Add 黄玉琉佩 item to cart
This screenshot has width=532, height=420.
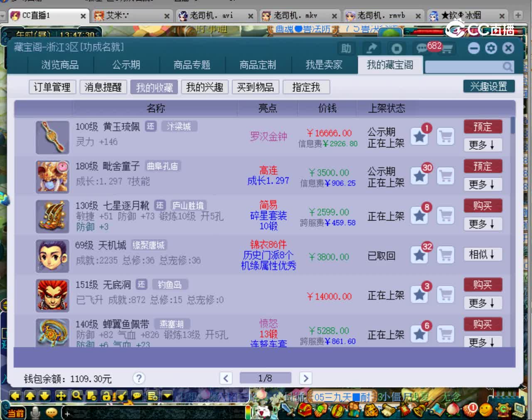[x=446, y=136]
